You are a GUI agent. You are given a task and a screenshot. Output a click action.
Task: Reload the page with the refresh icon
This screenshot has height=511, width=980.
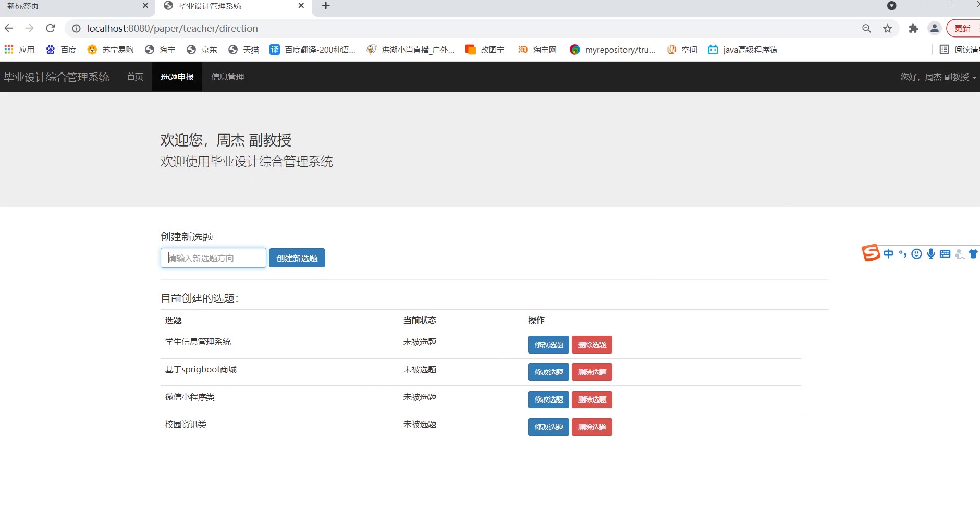[51, 28]
